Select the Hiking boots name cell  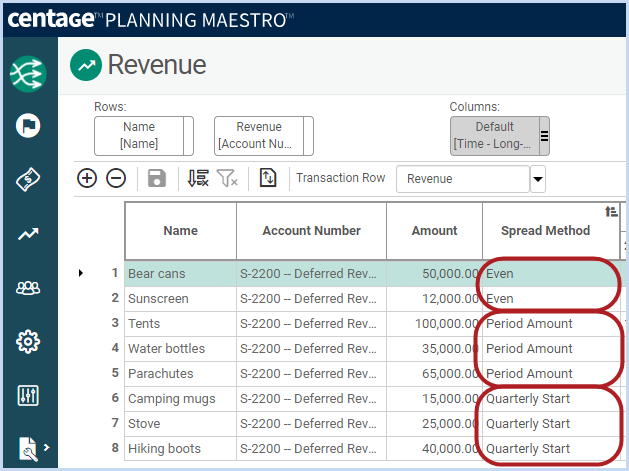(x=181, y=449)
